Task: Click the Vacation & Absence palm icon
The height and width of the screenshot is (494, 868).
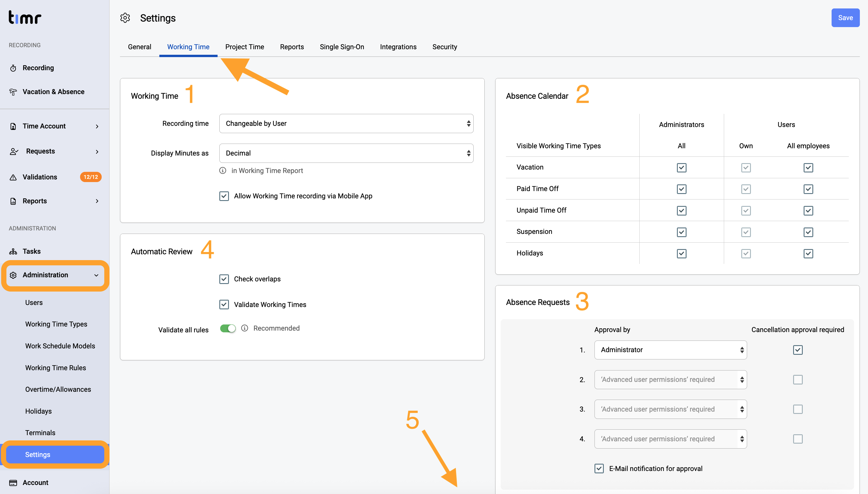Action: [x=13, y=92]
